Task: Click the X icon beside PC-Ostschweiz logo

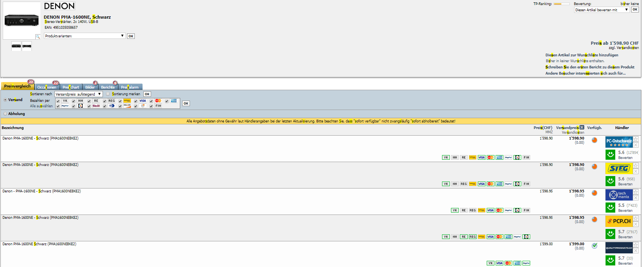Action: (635, 145)
